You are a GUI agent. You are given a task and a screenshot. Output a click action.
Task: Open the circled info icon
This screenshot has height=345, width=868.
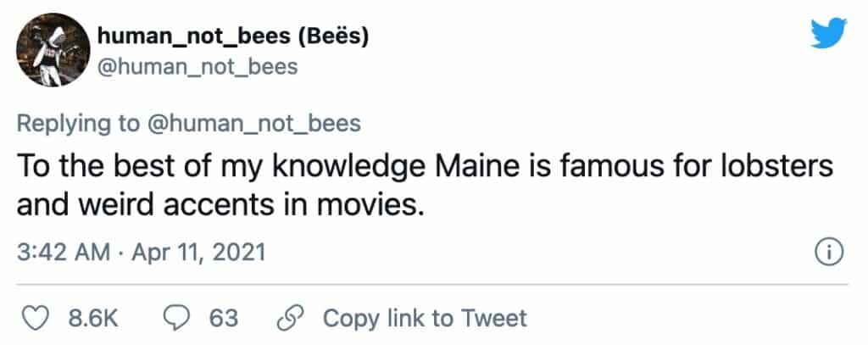(826, 252)
